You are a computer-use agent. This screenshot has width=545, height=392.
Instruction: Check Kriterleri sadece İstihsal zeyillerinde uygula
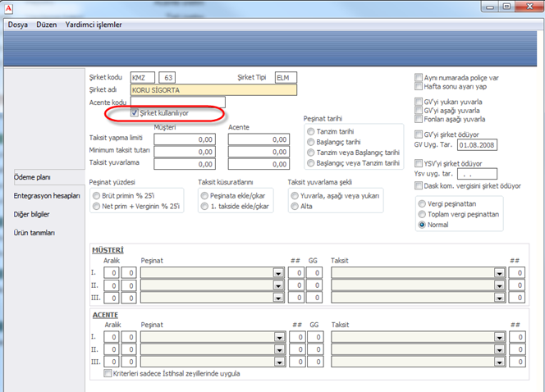coord(108,374)
